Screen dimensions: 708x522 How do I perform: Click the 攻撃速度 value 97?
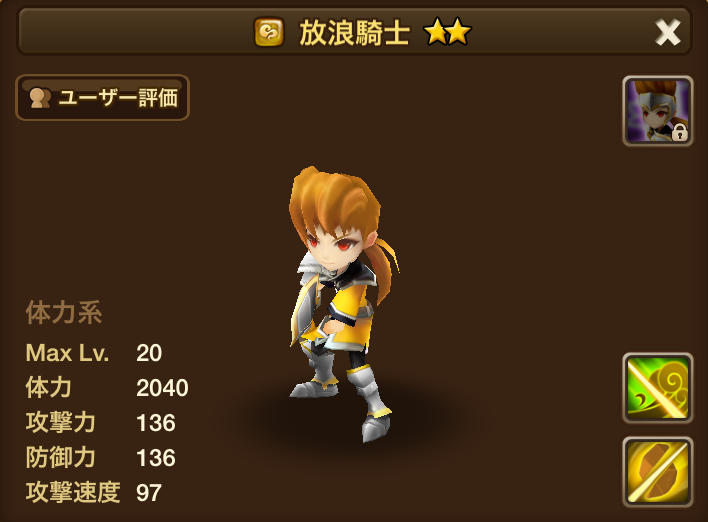click(x=149, y=493)
